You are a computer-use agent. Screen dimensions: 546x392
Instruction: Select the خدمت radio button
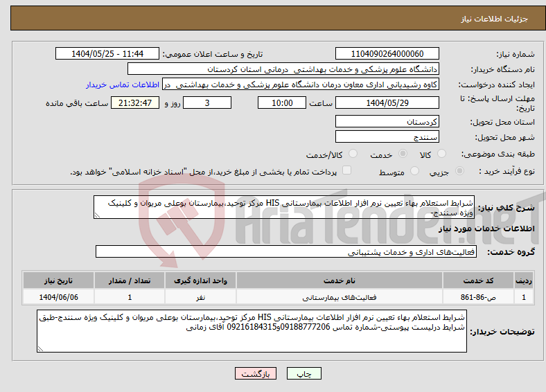tap(403, 154)
